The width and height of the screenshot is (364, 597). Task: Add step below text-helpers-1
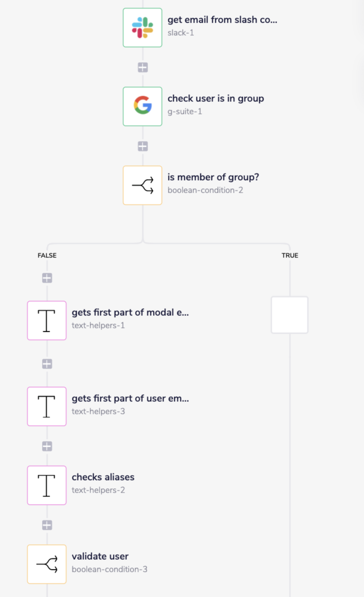point(47,364)
